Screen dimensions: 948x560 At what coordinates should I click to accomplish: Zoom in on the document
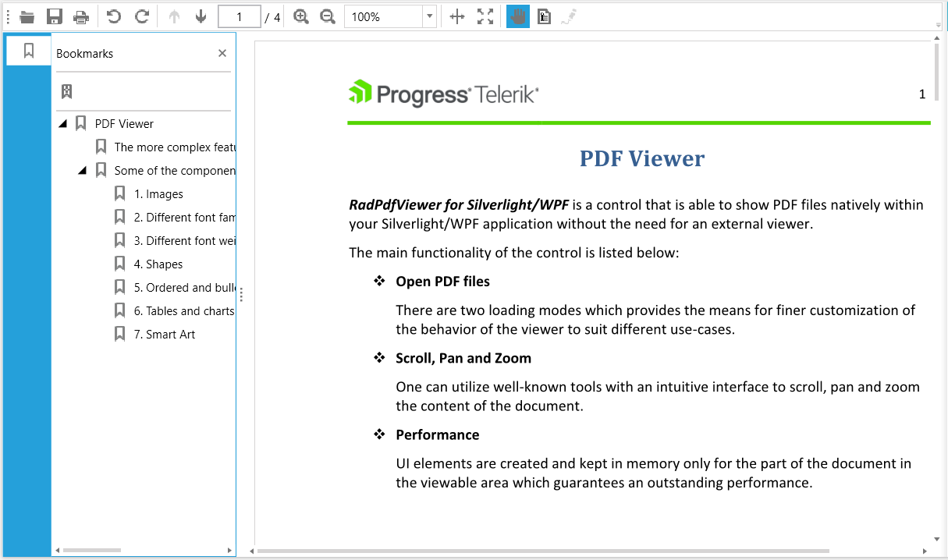300,16
